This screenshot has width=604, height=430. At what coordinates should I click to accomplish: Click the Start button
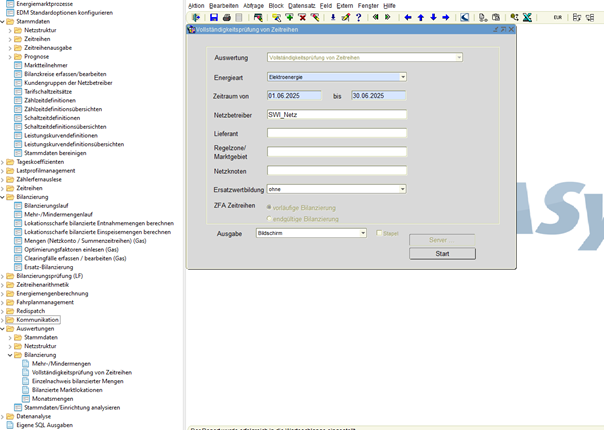442,254
